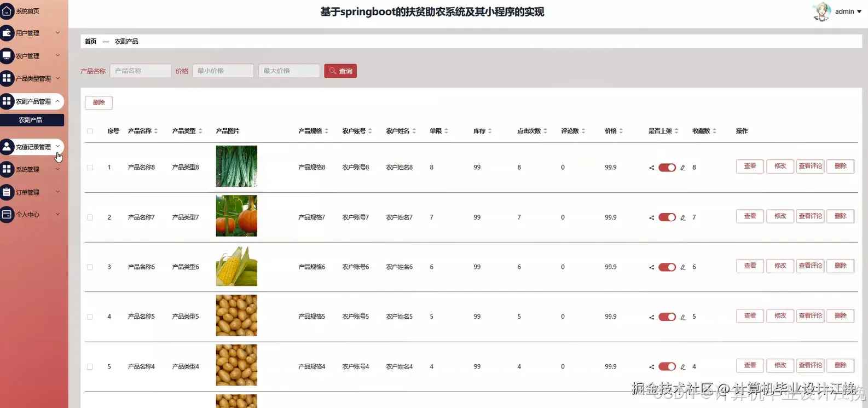Toggle 是否上架 switch for 产品名称8
The height and width of the screenshot is (408, 868).
tap(667, 168)
